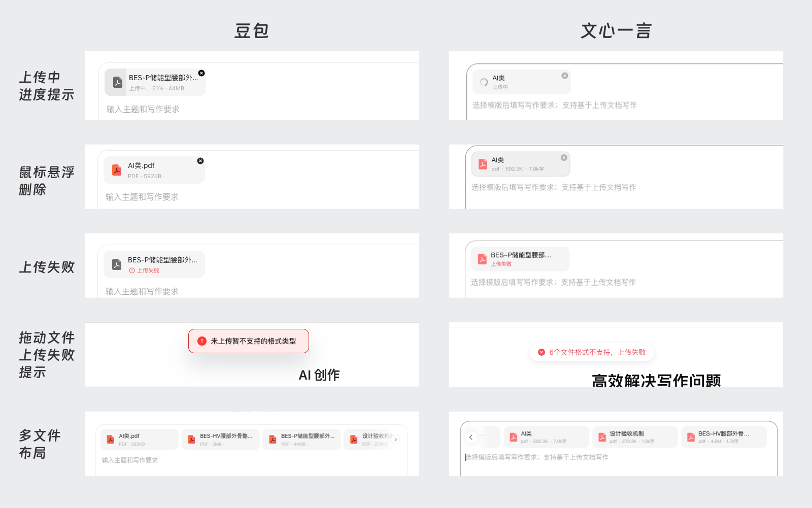Click gray PDF icon on 豆包 failed-upload chip
This screenshot has width=812, height=508.
(117, 264)
